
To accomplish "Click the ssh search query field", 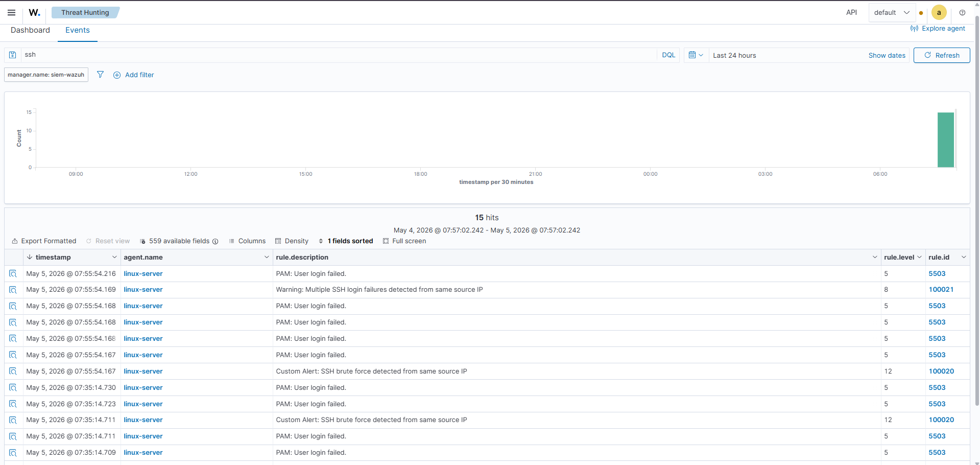I will click(340, 55).
